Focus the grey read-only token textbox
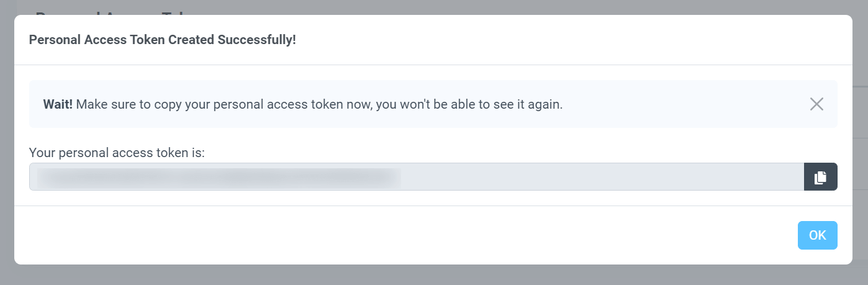868x285 pixels. click(417, 177)
